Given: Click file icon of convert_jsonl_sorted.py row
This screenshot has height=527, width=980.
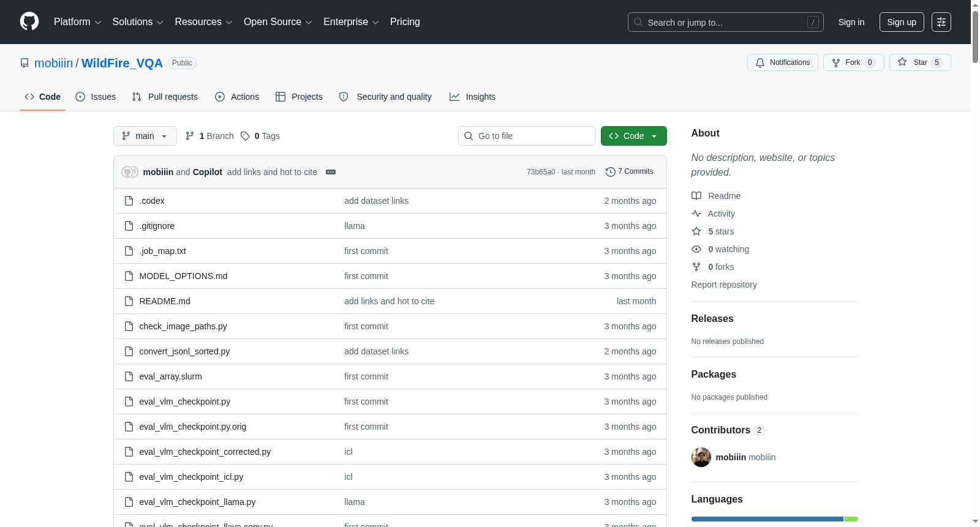Looking at the screenshot, I should [129, 351].
